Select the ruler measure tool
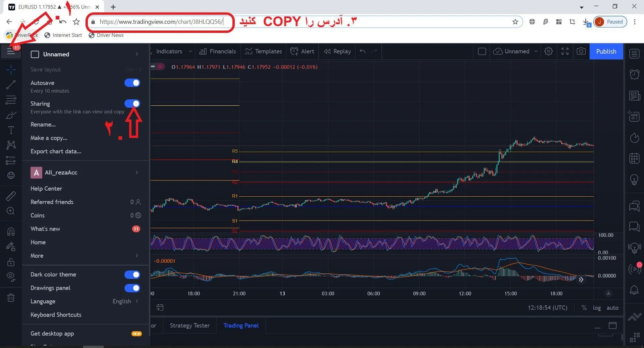 point(11,196)
